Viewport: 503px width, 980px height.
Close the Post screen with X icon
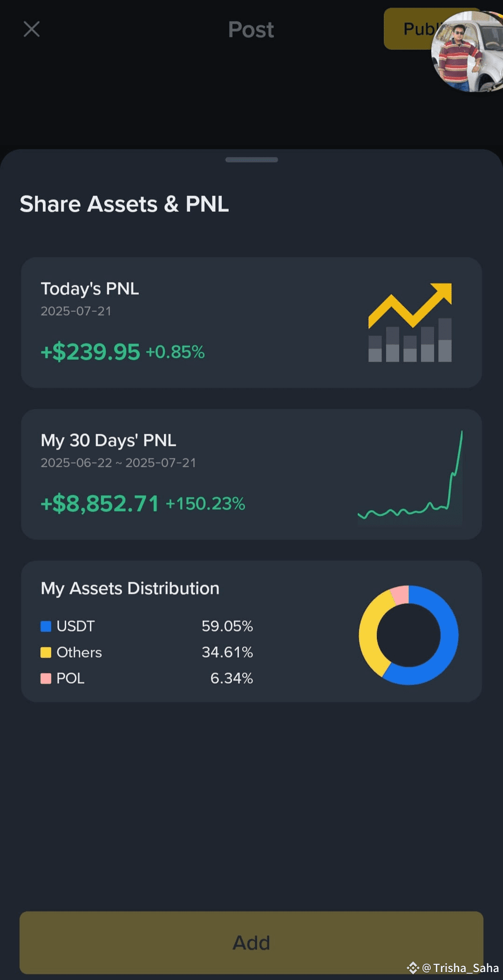32,29
